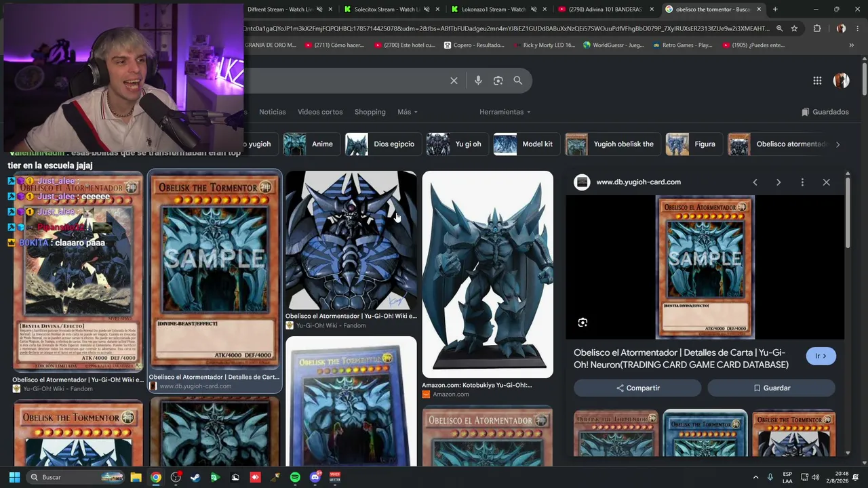Open the large SAMPLE card preview image
This screenshot has height=488, width=868.
[x=705, y=267]
